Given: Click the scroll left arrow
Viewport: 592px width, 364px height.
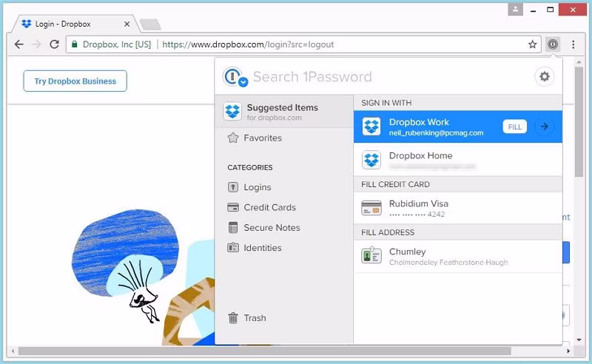Looking at the screenshot, I should (13, 351).
